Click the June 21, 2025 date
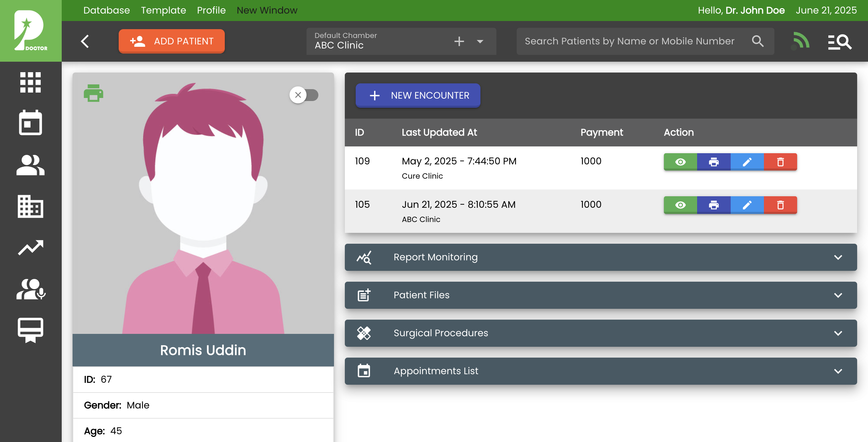This screenshot has height=442, width=868. click(x=826, y=10)
